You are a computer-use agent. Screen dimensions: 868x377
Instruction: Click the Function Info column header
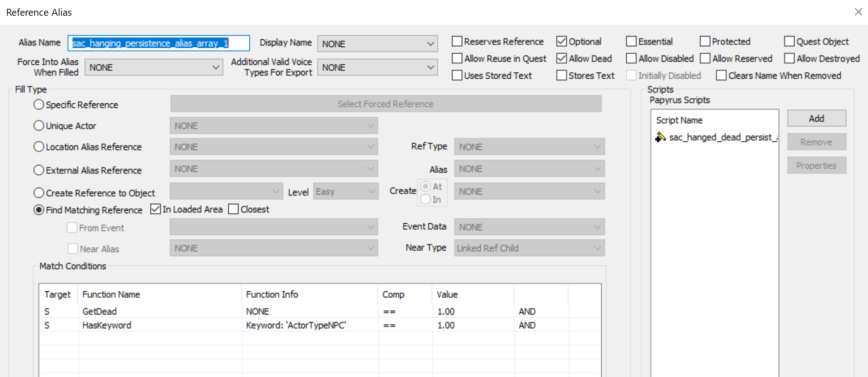(310, 294)
